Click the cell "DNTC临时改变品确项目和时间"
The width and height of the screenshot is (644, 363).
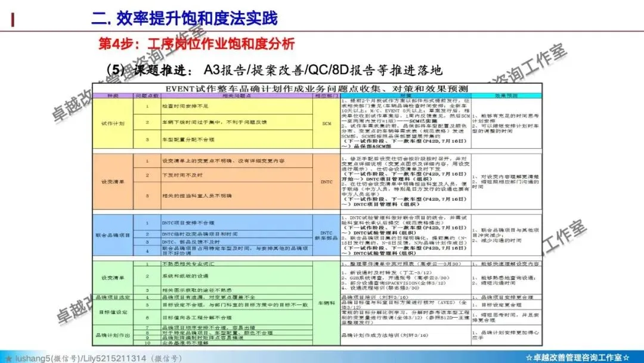tap(237, 234)
